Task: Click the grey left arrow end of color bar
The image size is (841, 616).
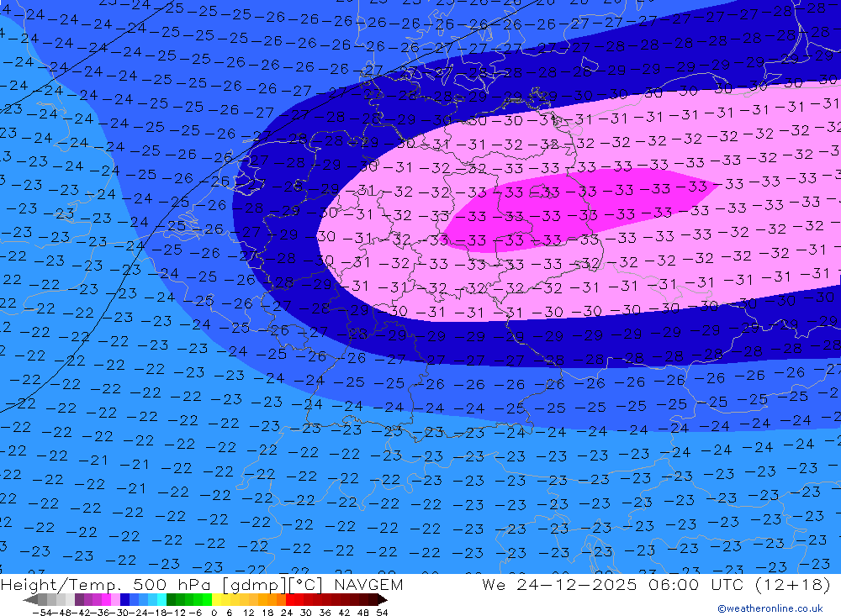Action: tap(30, 599)
